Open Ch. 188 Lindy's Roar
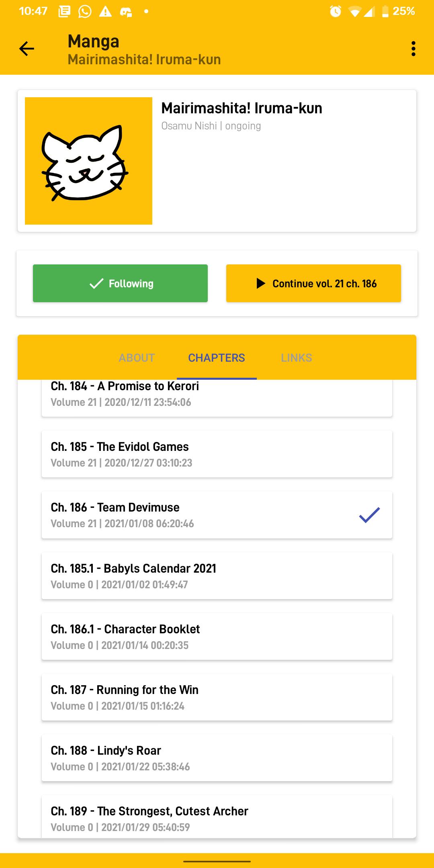 (217, 758)
